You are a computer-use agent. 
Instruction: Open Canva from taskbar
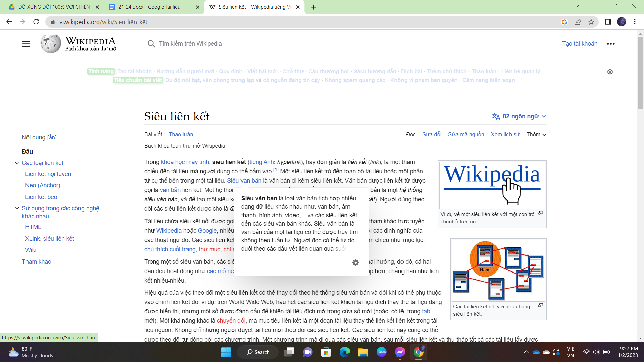coord(381,352)
